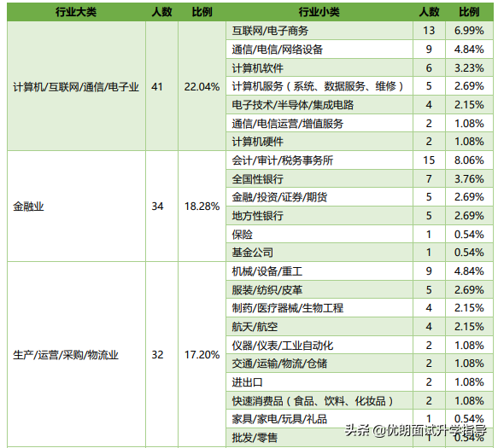Select the 计算机服务（系统、数据服务、维修）row
Viewport: 498px width, 448px height.
360,86
